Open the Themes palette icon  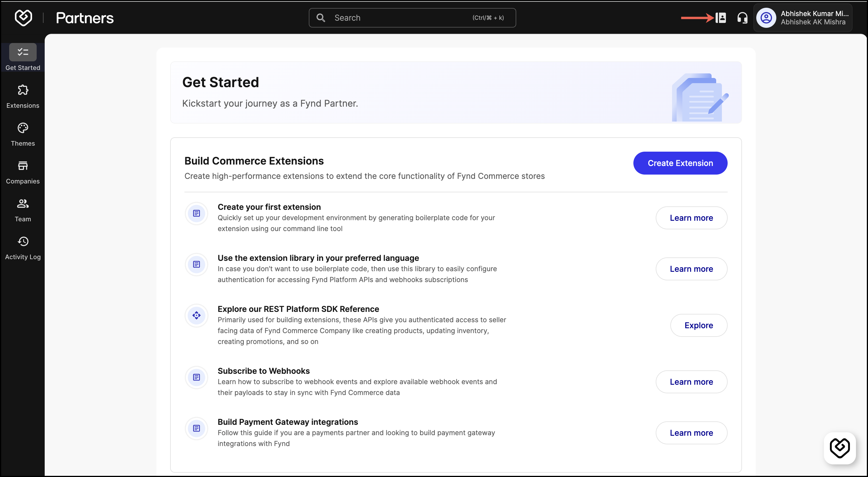[x=23, y=128]
